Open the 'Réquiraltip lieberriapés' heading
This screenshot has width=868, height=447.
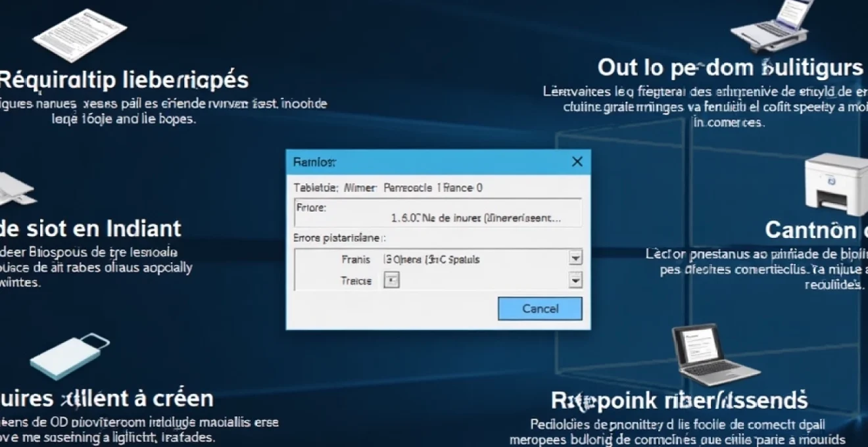[124, 80]
